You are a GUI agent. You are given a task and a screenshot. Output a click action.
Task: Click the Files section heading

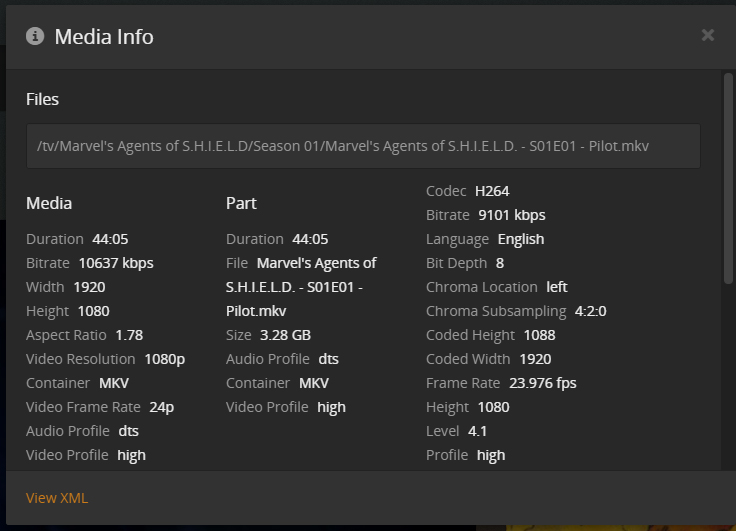coord(43,99)
